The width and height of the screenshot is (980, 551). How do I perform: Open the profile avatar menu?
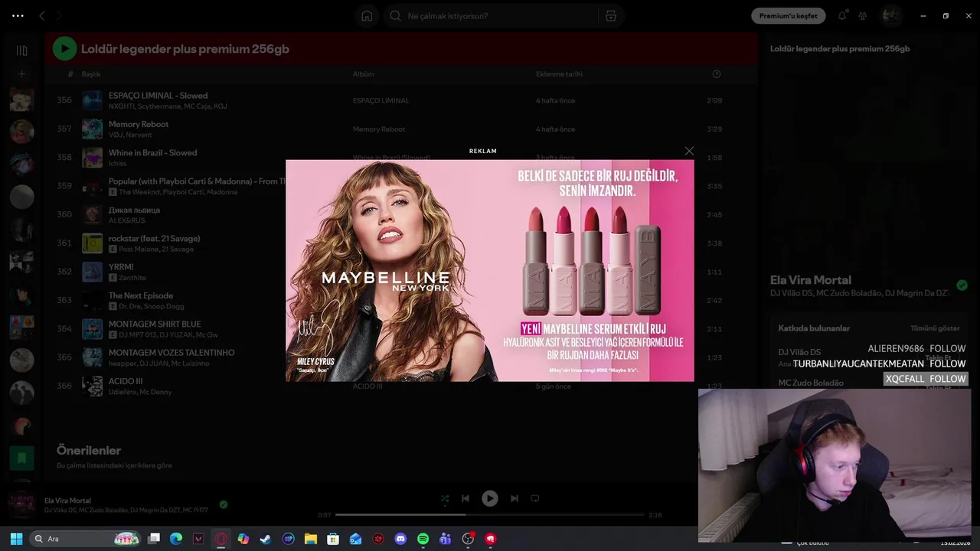(890, 15)
